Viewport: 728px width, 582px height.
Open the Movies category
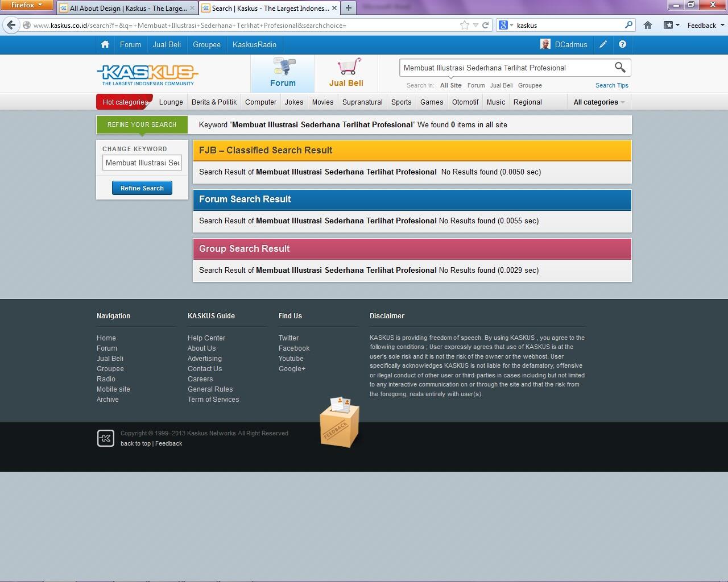(322, 102)
